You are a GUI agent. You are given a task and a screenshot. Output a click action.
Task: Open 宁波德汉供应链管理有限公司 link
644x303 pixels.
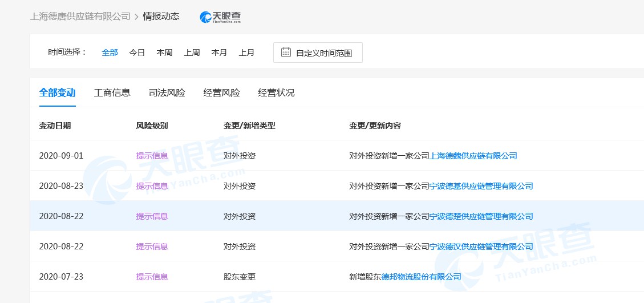481,247
